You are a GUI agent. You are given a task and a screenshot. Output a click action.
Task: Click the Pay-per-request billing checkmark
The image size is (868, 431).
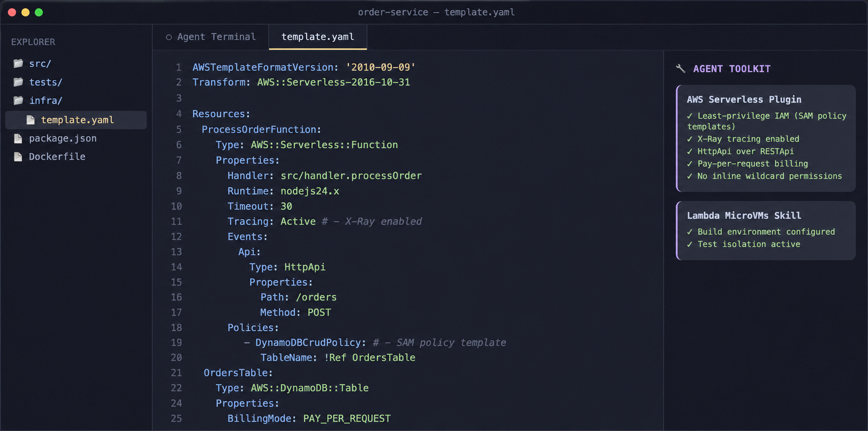pos(690,164)
